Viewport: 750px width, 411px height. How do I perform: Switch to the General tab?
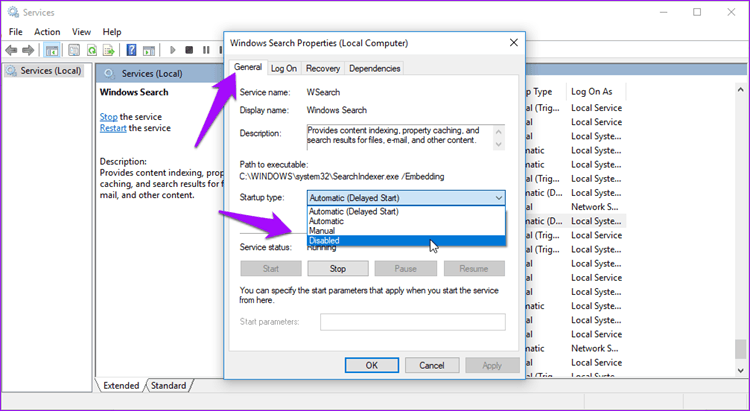pos(248,67)
